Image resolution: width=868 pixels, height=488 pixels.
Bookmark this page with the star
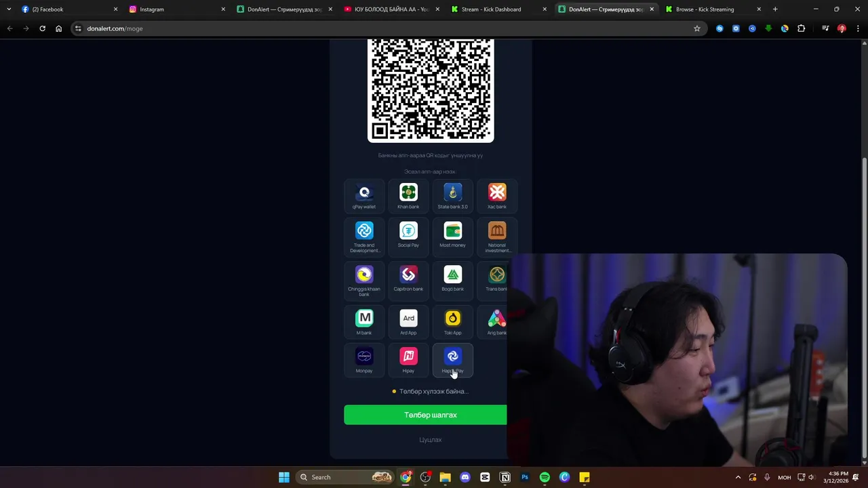(x=696, y=28)
